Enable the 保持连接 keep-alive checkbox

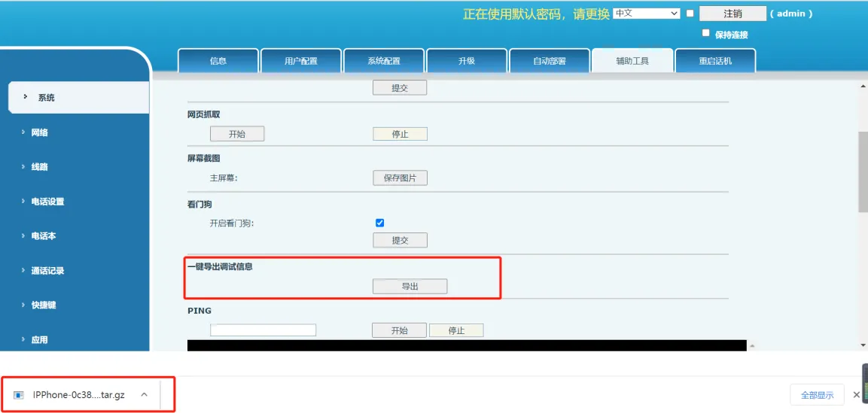click(x=705, y=33)
